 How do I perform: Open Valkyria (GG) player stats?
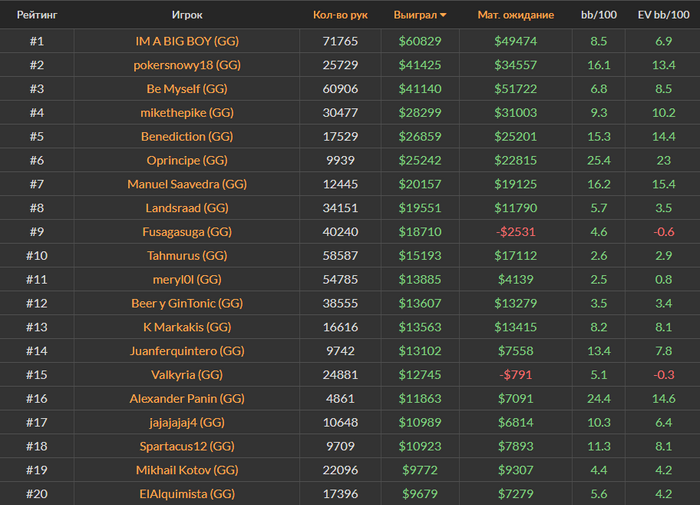point(187,375)
